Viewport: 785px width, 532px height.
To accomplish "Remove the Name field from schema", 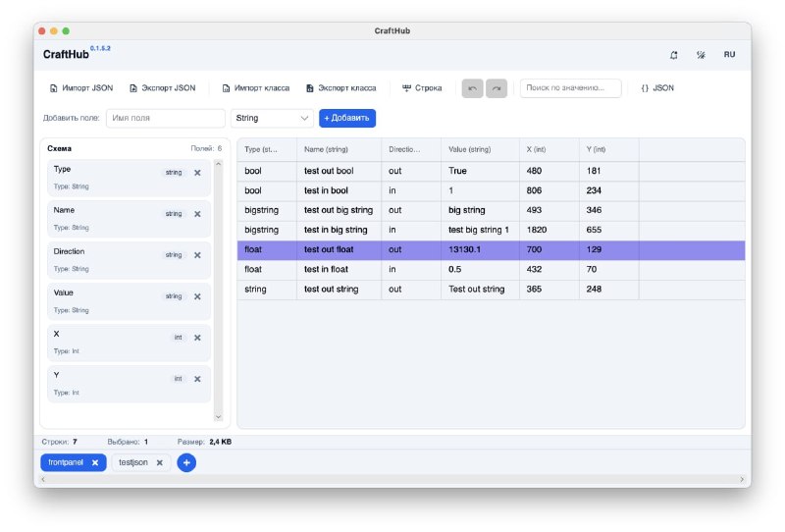I will (x=198, y=214).
